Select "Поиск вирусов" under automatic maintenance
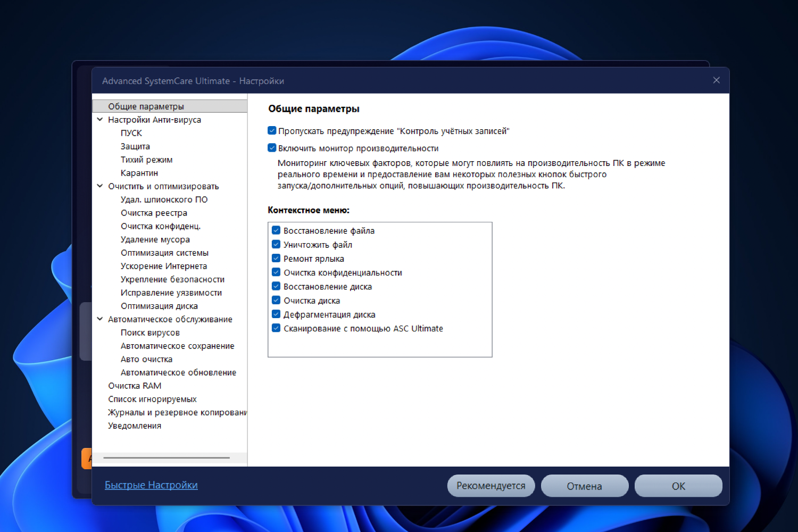Screen dimensions: 798x532 pyautogui.click(x=150, y=332)
